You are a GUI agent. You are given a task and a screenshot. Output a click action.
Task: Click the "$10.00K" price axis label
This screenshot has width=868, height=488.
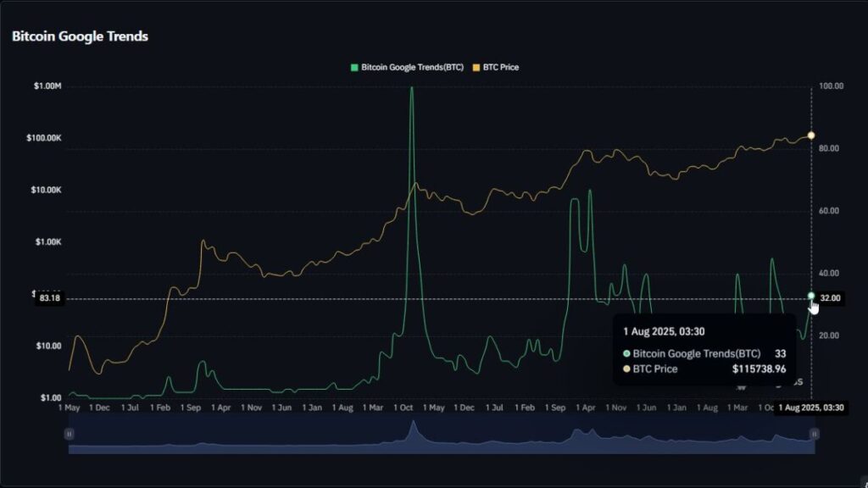pos(47,191)
